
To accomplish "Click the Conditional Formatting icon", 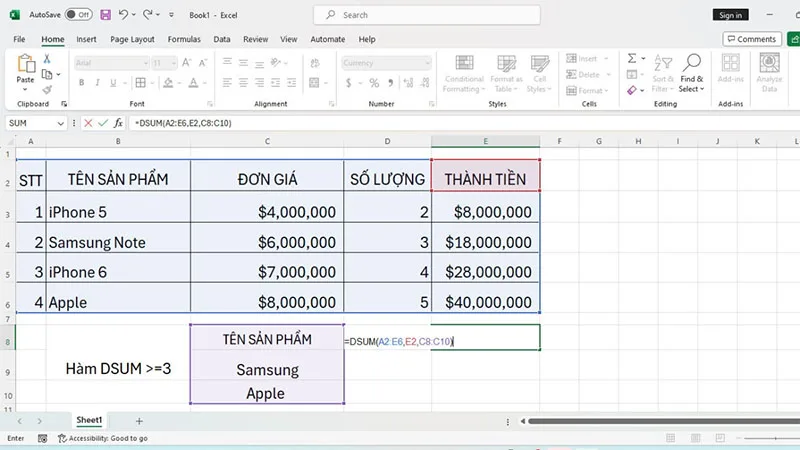I will (464, 63).
